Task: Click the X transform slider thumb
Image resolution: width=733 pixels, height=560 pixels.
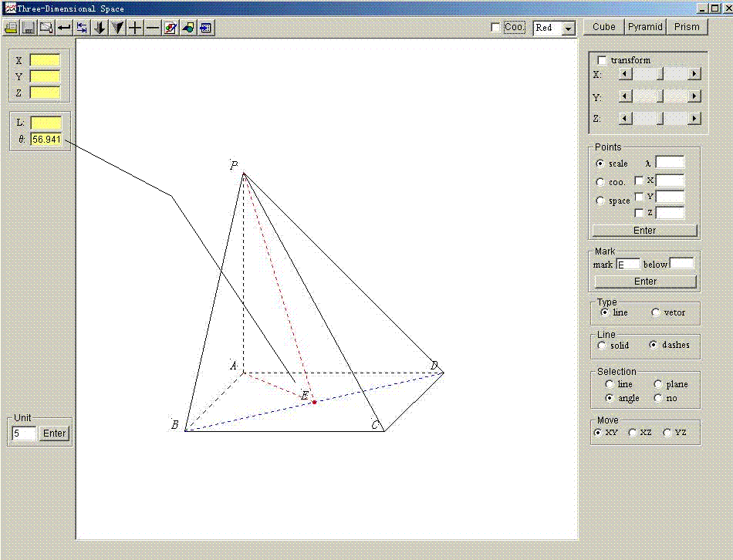Action: [x=660, y=74]
